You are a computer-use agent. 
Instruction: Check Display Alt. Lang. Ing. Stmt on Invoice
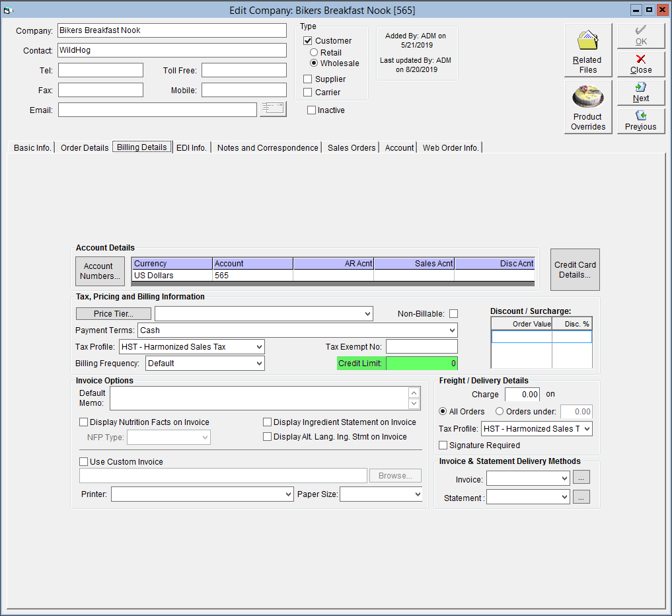click(x=267, y=437)
